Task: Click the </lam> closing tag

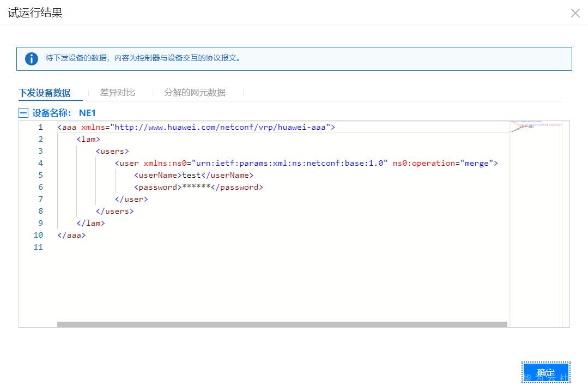Action: (91, 223)
